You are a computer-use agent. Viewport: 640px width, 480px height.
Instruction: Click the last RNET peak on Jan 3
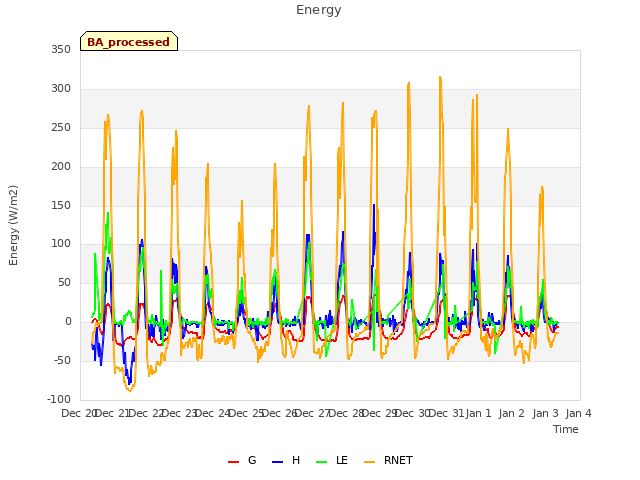click(542, 187)
